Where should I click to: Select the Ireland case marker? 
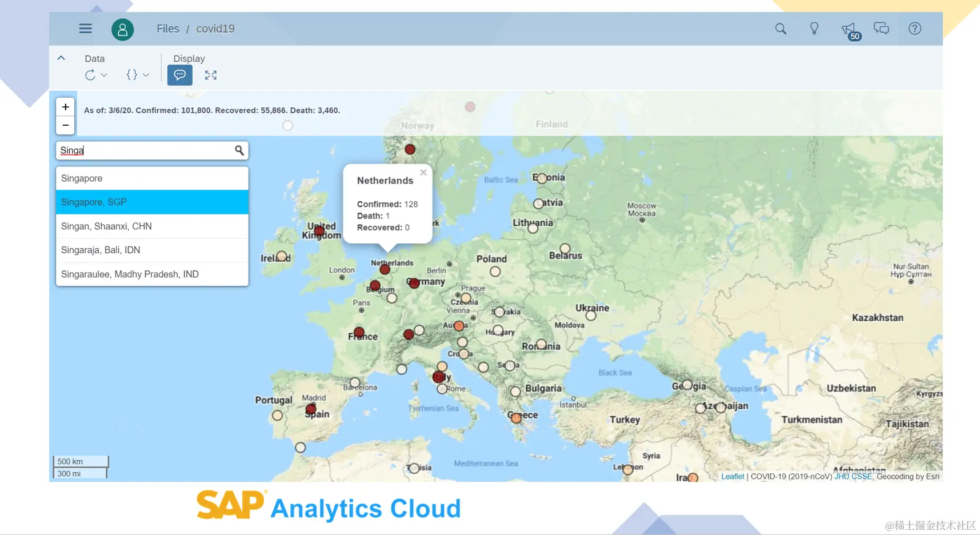(281, 256)
